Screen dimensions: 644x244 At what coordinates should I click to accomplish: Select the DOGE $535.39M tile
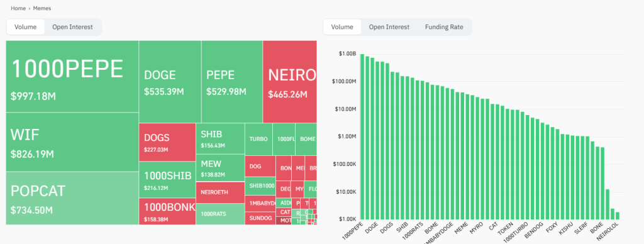[170, 82]
